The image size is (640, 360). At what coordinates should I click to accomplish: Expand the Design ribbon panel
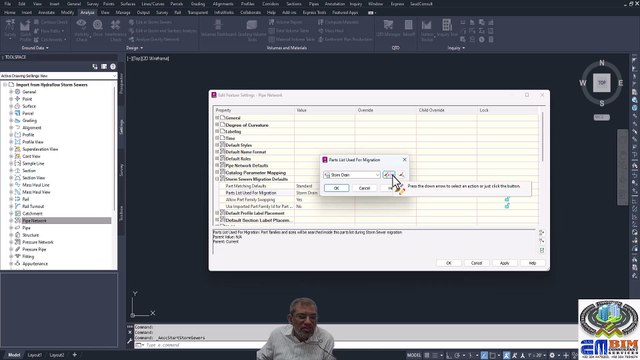pos(134,48)
